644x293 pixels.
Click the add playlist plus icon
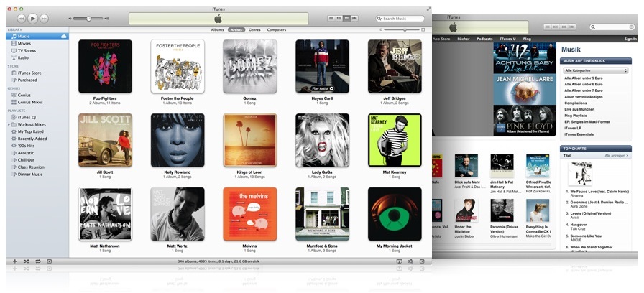15,261
